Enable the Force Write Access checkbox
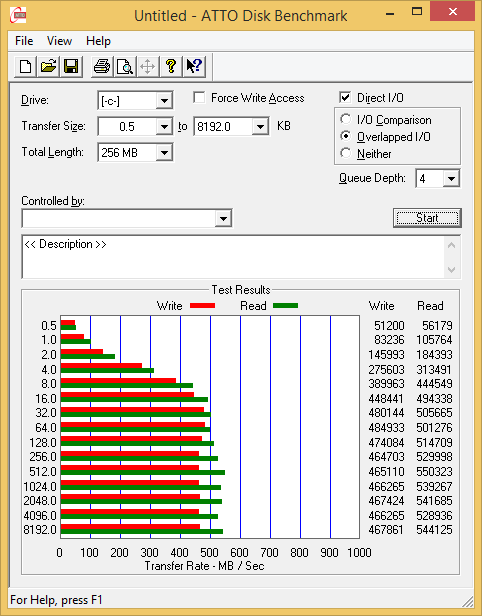 (199, 97)
